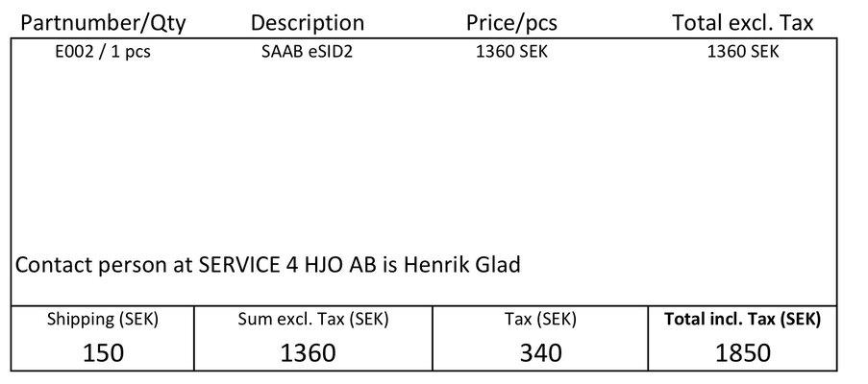Select the Shipping (SEK) label

[103, 320]
